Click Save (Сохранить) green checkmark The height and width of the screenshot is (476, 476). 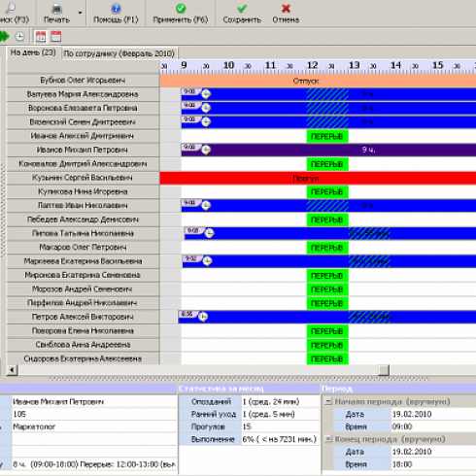click(242, 14)
